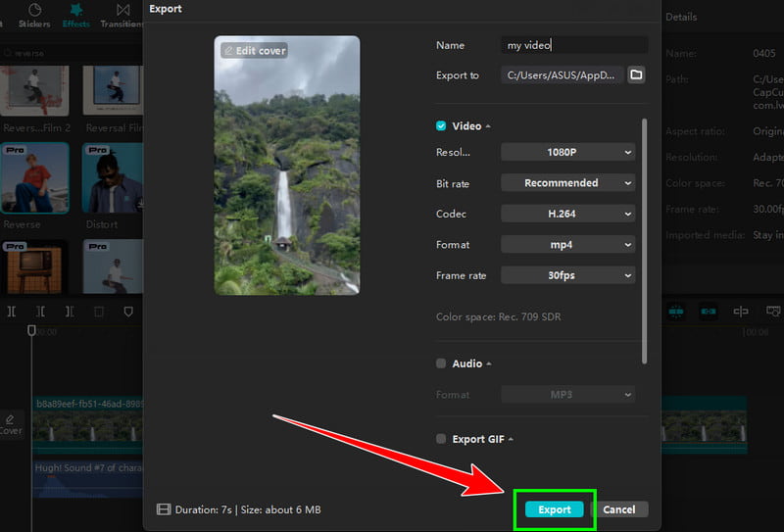784x532 pixels.
Task: Click the Cancel button
Action: pos(619,509)
